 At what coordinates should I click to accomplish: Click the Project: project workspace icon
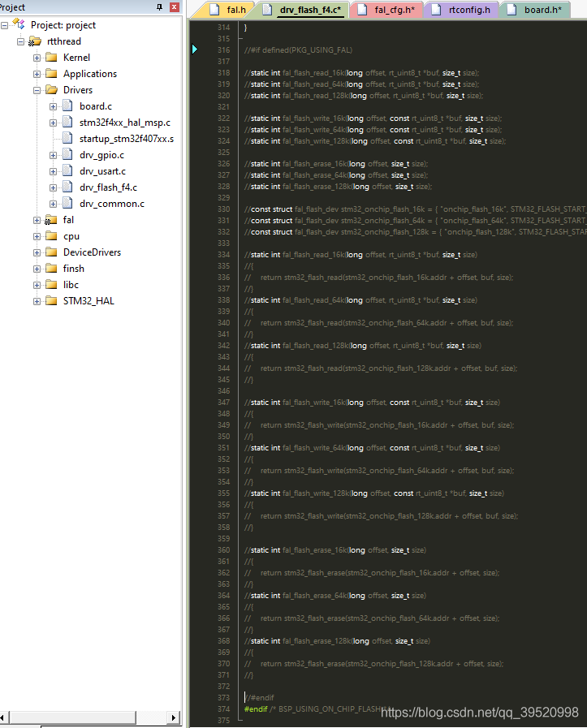(19, 24)
